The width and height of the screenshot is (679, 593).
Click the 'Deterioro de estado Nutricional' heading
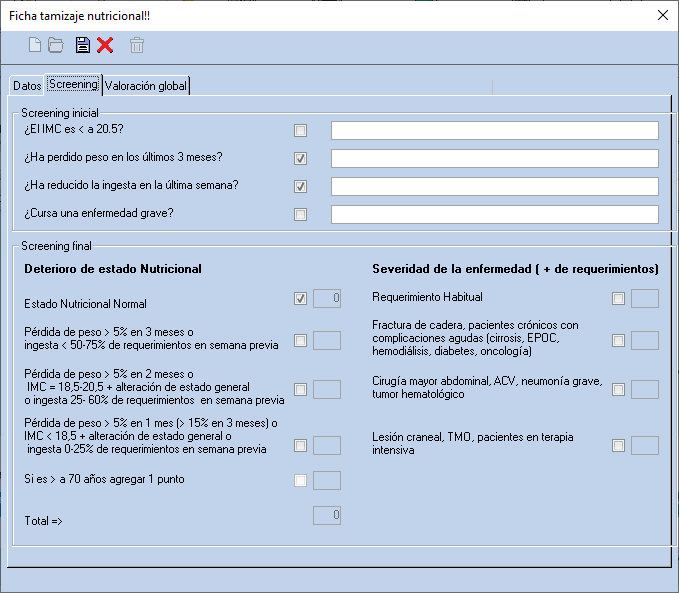pos(113,269)
